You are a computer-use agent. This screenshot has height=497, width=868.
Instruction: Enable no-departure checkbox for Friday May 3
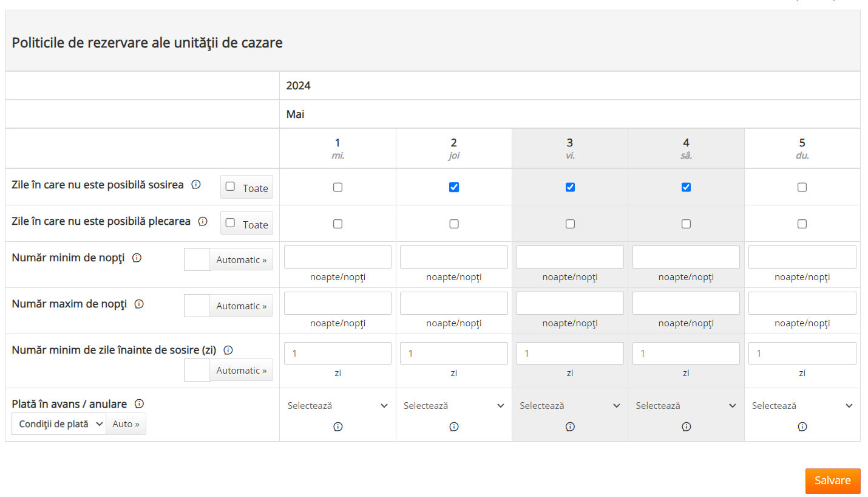tap(570, 224)
